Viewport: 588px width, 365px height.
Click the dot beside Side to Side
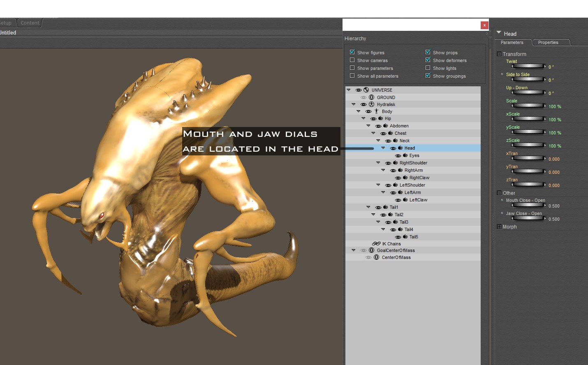pyautogui.click(x=502, y=74)
